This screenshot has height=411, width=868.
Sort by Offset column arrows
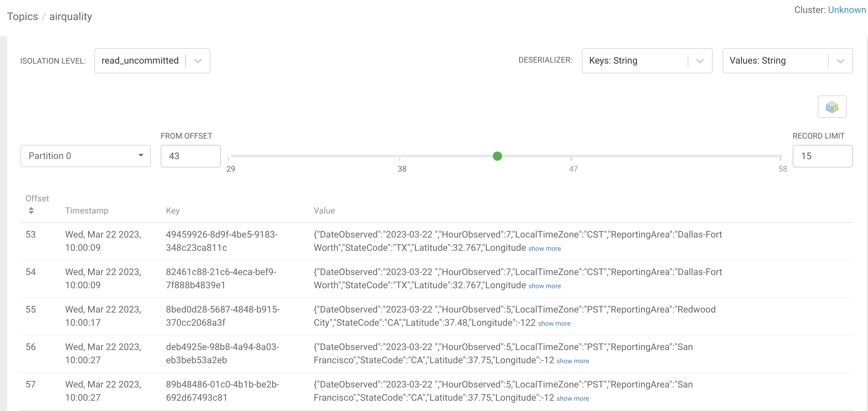coord(31,210)
